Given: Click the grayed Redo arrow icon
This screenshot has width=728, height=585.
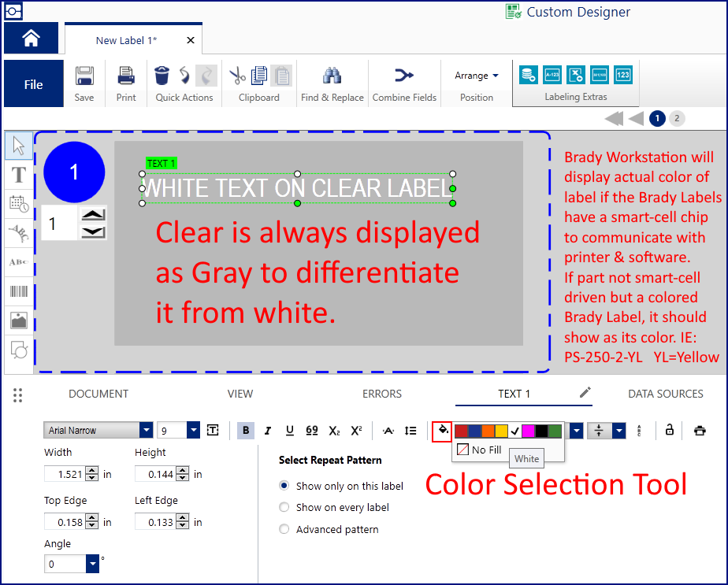Looking at the screenshot, I should coord(206,76).
